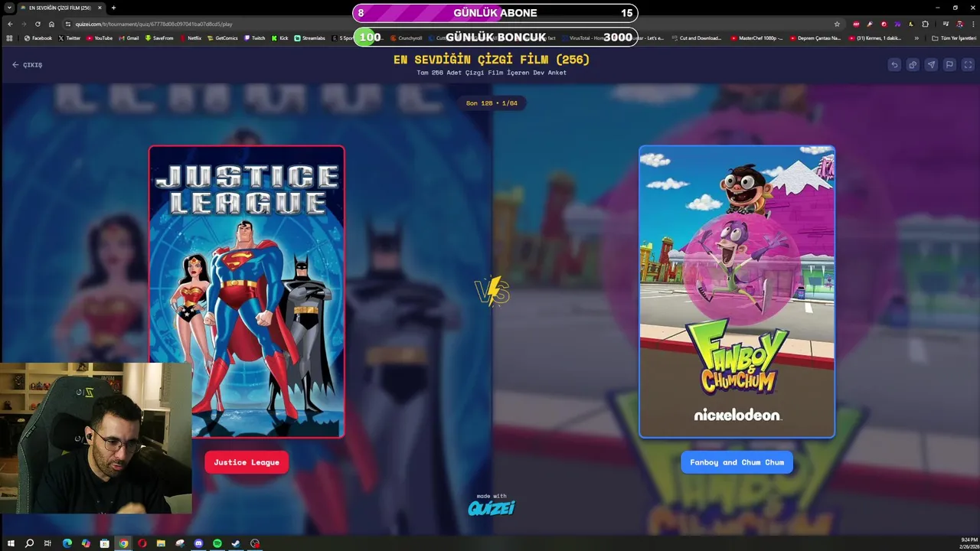Click the paper plane share icon
Viewport: 980px width, 551px height.
pyautogui.click(x=931, y=65)
